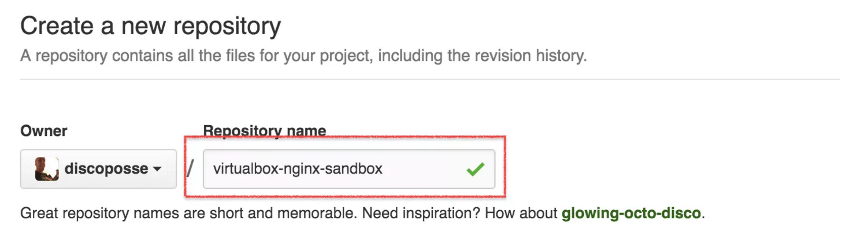Click the green checkmark in repository name field

point(476,170)
